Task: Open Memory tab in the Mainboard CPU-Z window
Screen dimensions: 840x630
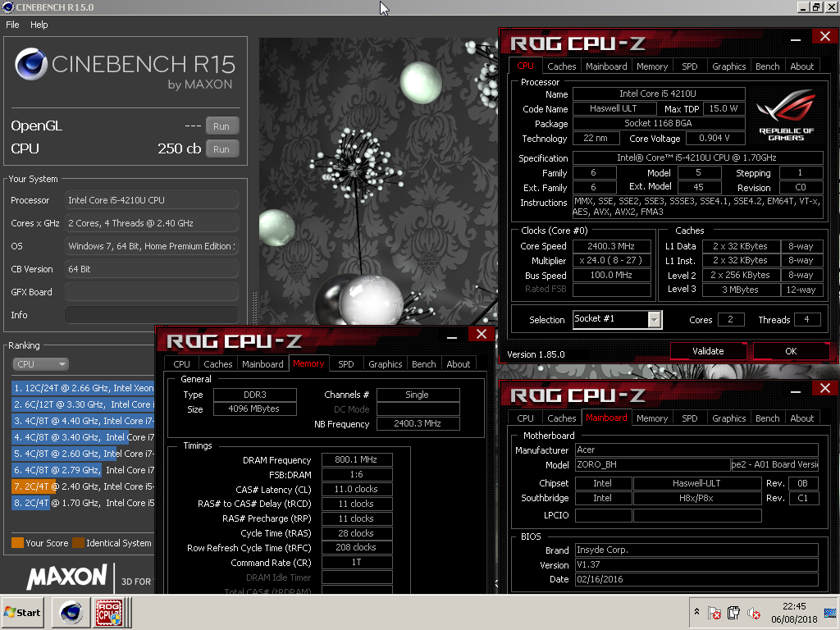Action: pos(652,418)
